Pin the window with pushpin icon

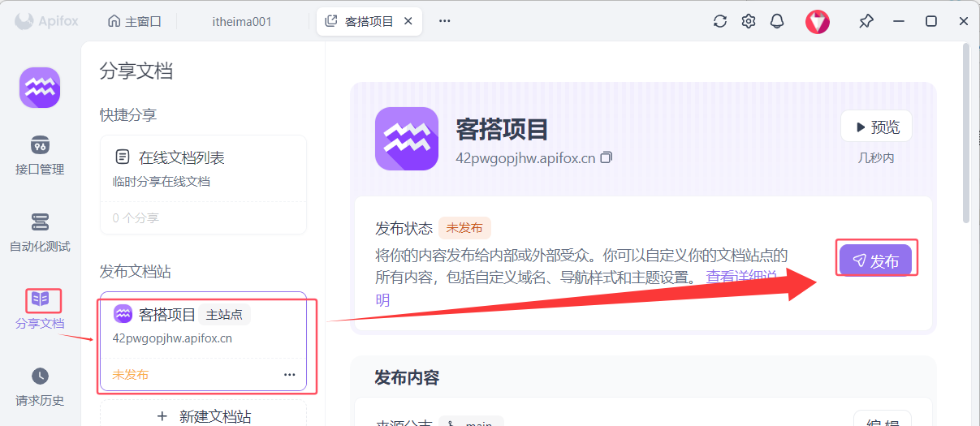tap(866, 21)
